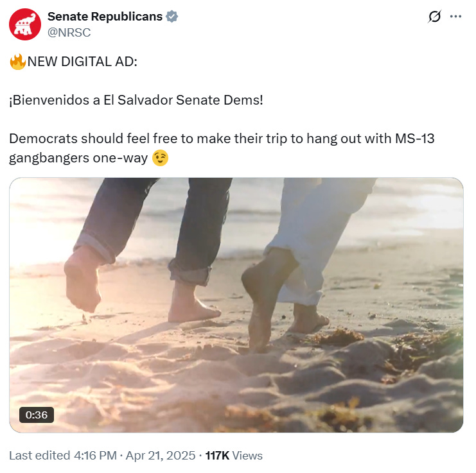Click the 0:36 video duration badge
Screen dimensions: 476x473
(37, 415)
